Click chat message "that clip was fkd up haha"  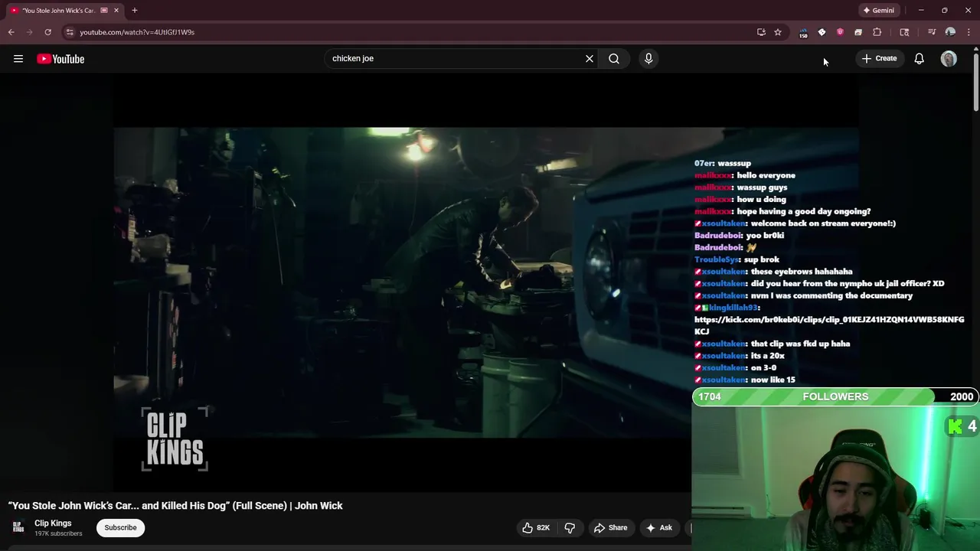tap(800, 344)
